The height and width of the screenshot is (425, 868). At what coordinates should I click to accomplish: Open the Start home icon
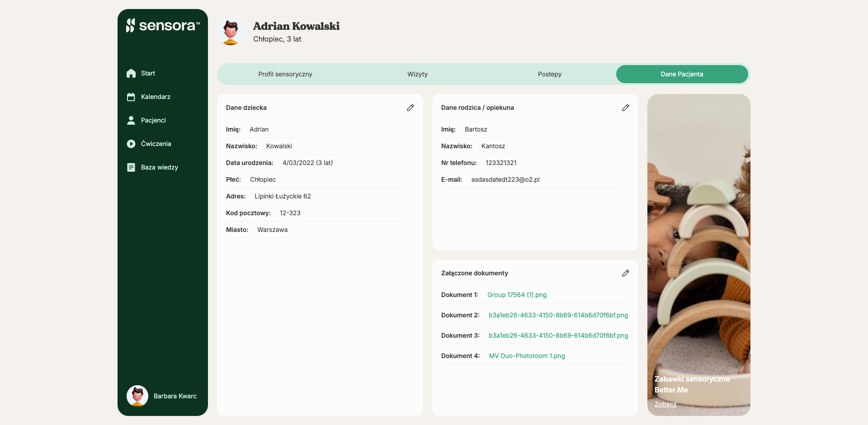[131, 73]
